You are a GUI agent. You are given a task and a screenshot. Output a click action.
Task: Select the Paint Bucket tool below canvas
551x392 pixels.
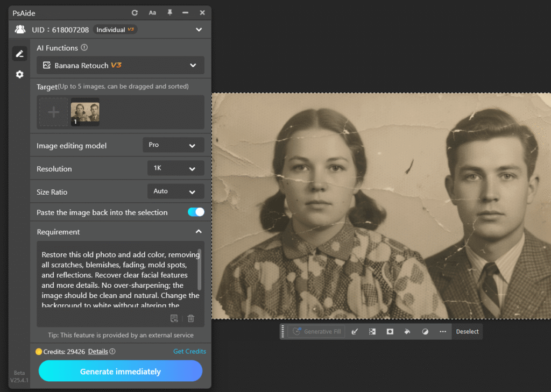407,331
